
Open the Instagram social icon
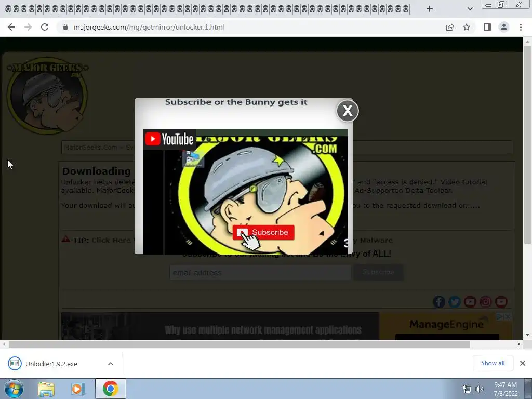coord(486,302)
